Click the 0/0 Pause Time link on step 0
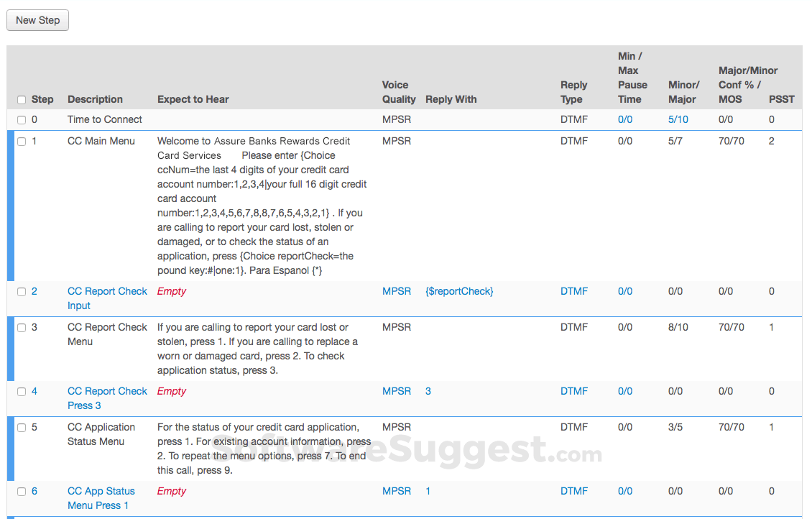 click(x=624, y=119)
